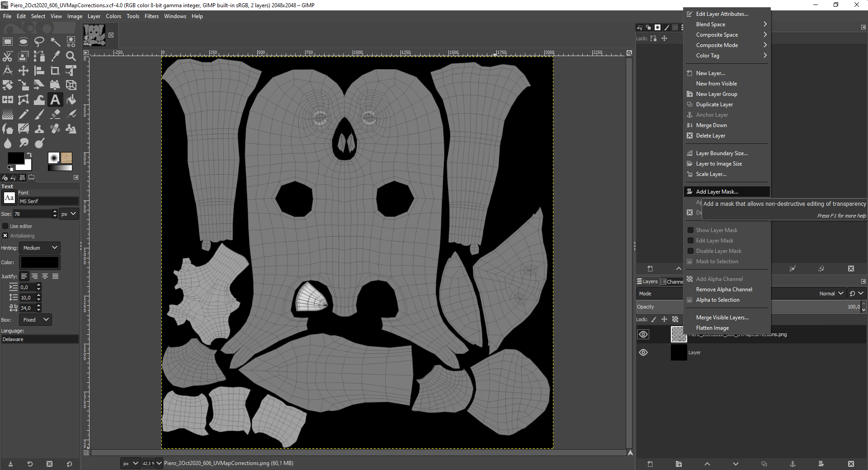
Task: Select the Fuzzy Select magic wand tool
Action: click(55, 42)
